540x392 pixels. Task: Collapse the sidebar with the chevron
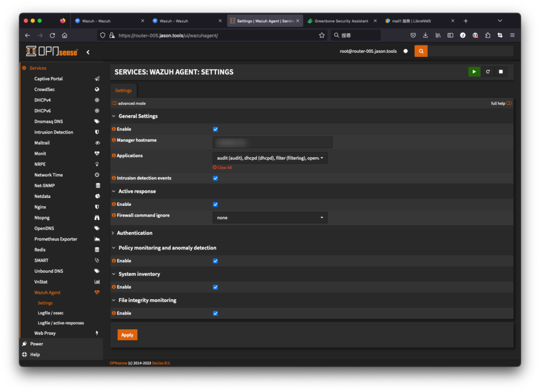point(88,52)
